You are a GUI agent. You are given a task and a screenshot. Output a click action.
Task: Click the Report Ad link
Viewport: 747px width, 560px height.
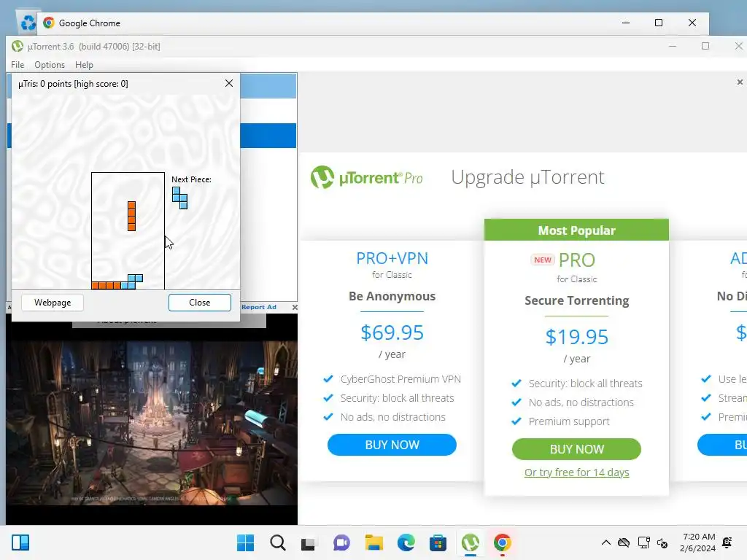[x=259, y=307]
